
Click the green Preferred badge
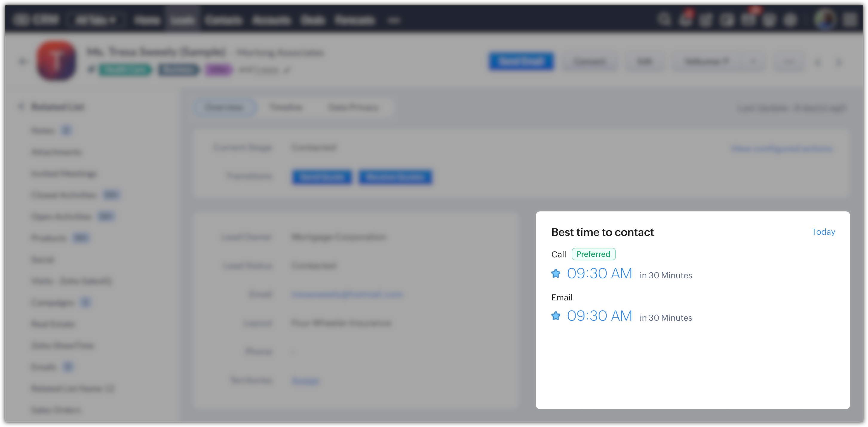594,254
